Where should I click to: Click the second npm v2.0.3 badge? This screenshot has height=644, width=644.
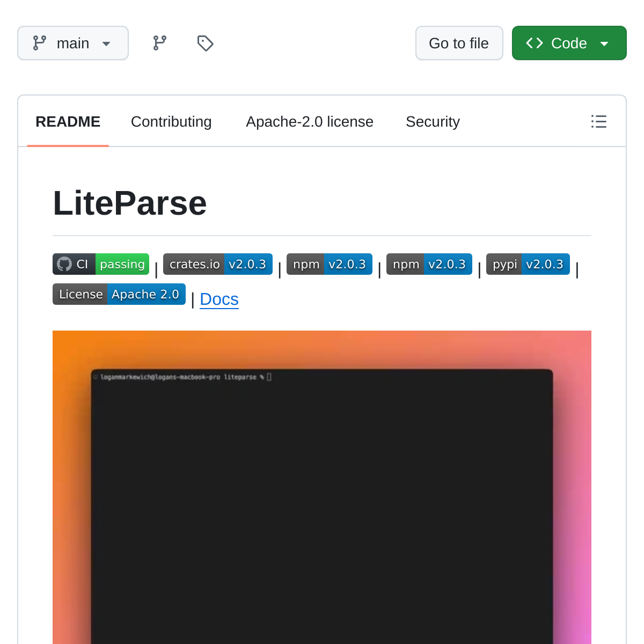click(429, 264)
